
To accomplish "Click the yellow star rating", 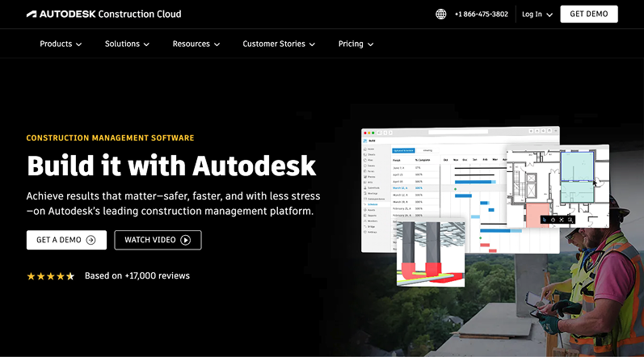I will pyautogui.click(x=50, y=276).
